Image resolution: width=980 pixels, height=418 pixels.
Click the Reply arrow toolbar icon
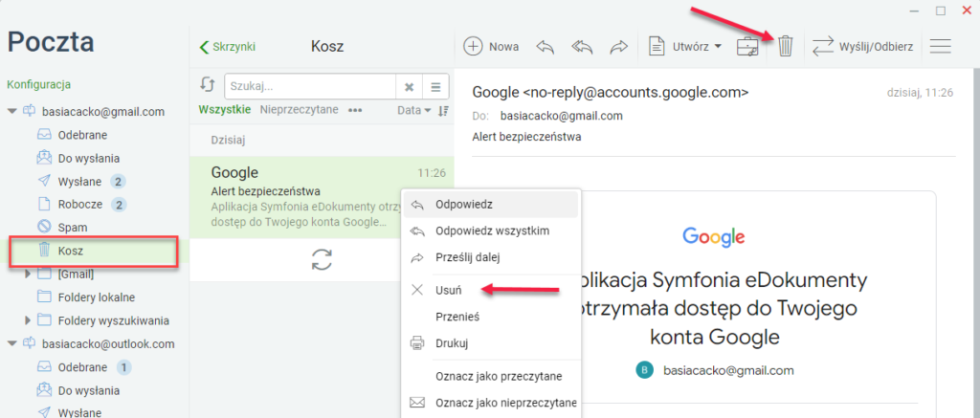[x=545, y=47]
